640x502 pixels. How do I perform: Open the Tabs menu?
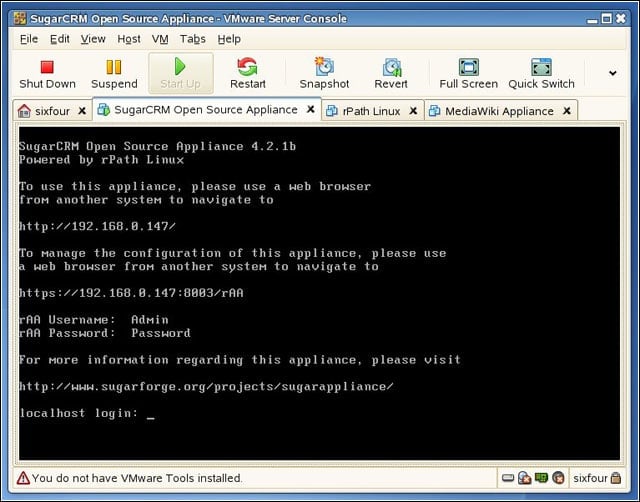tap(193, 39)
